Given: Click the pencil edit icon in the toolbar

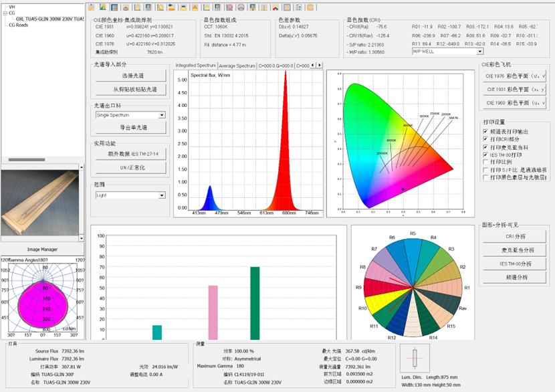Looking at the screenshot, I should tap(91, 7).
